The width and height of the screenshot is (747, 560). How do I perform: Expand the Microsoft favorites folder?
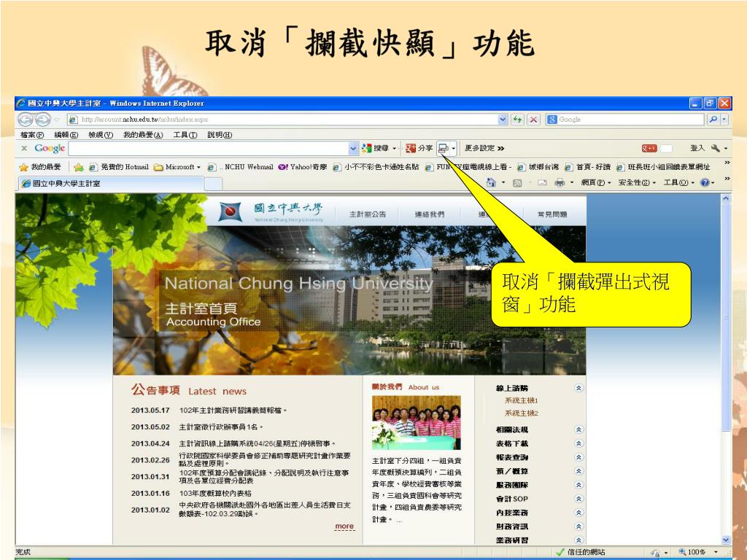[x=177, y=167]
